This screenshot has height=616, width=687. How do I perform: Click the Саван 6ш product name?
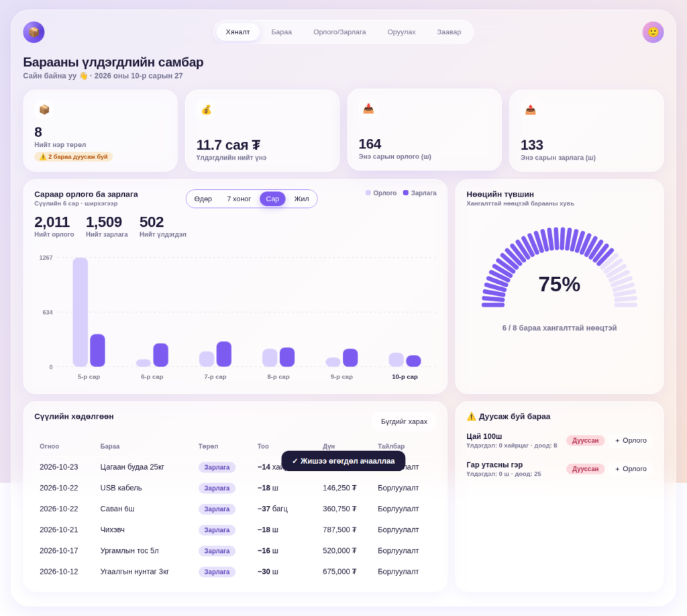click(x=117, y=509)
